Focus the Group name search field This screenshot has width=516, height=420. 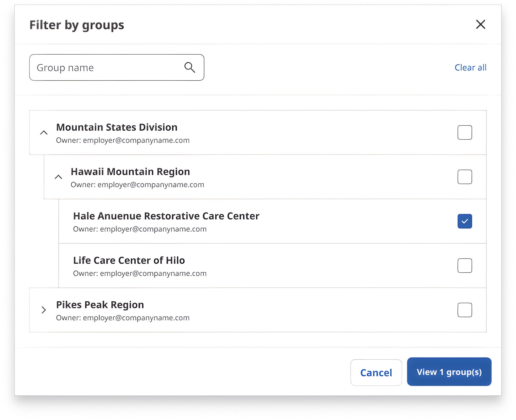(117, 67)
